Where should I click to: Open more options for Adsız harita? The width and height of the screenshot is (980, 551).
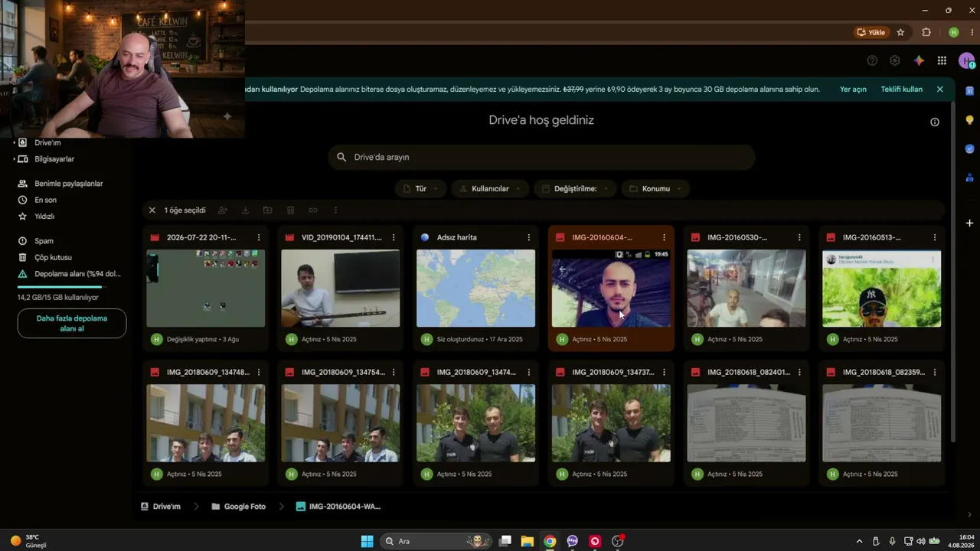528,237
